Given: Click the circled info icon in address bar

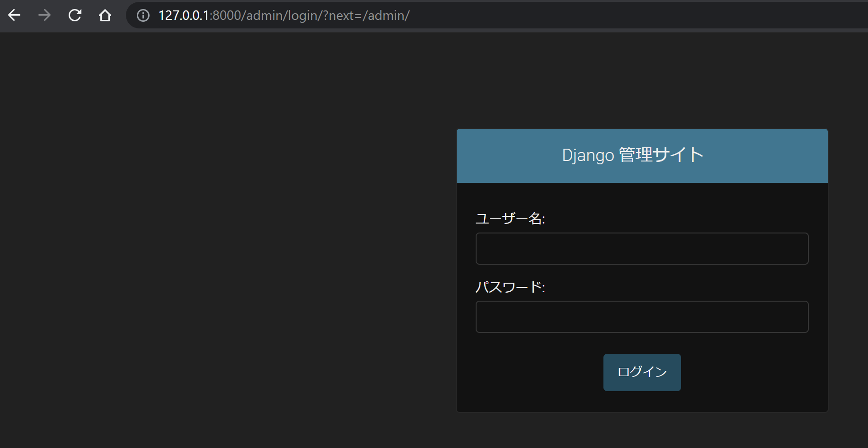Looking at the screenshot, I should coord(142,16).
